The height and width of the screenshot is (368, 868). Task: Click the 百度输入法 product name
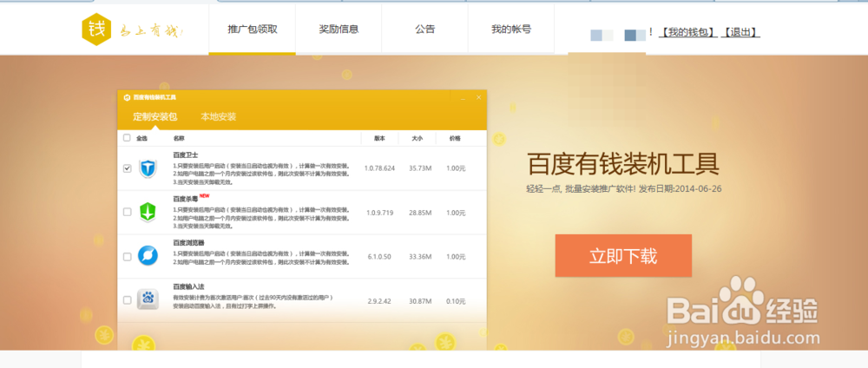click(188, 286)
